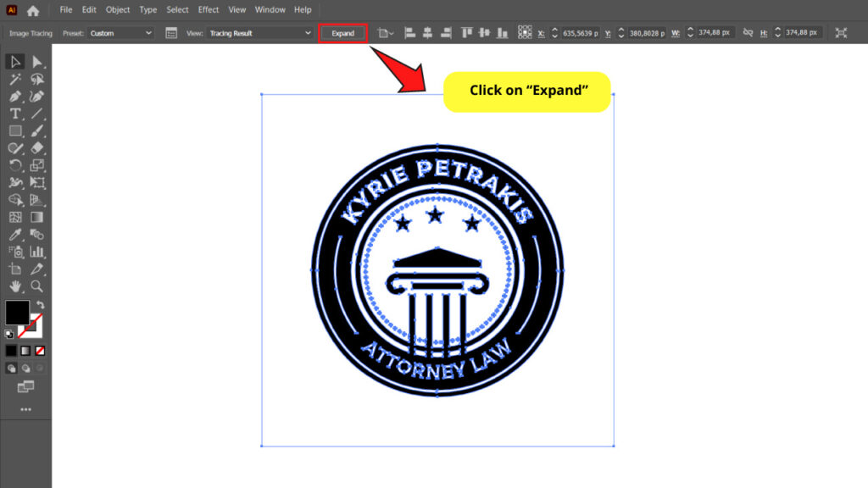Open Edit Toolbar three dots

point(25,409)
